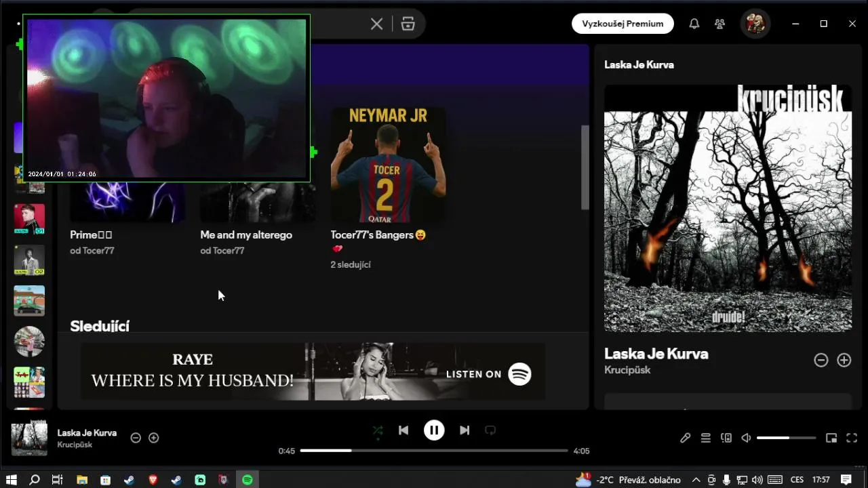
Task: Open sidebar playlist with red background portrait
Action: (x=29, y=219)
